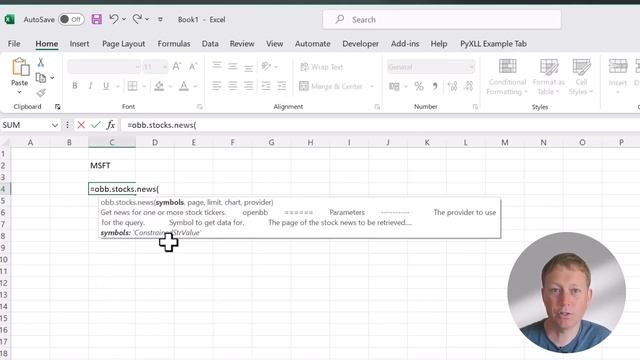Screen dimensions: 640x360
Task: Toggle Wrap Text
Action: coord(322,67)
